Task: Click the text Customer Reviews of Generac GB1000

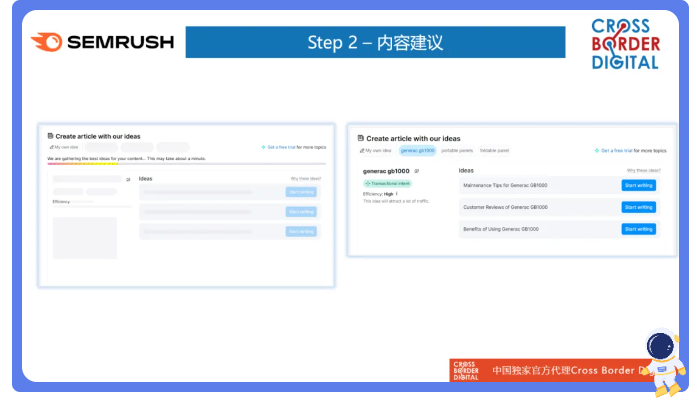Action: point(505,207)
